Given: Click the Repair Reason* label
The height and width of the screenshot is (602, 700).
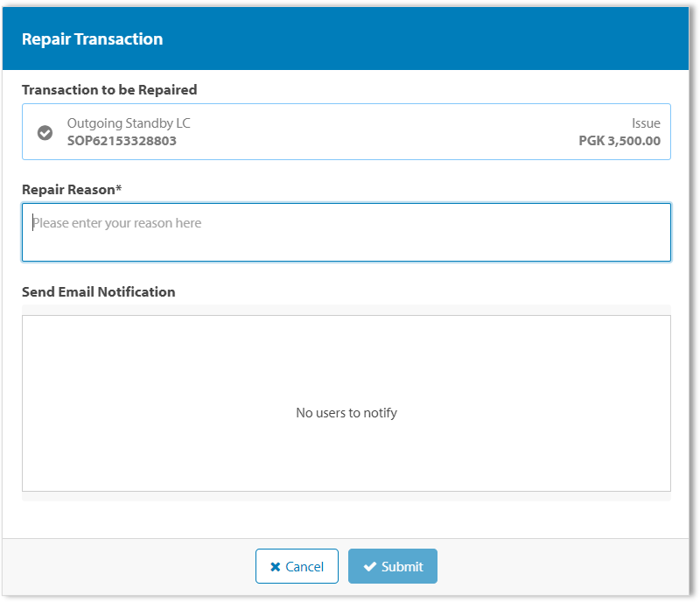Looking at the screenshot, I should 72,189.
